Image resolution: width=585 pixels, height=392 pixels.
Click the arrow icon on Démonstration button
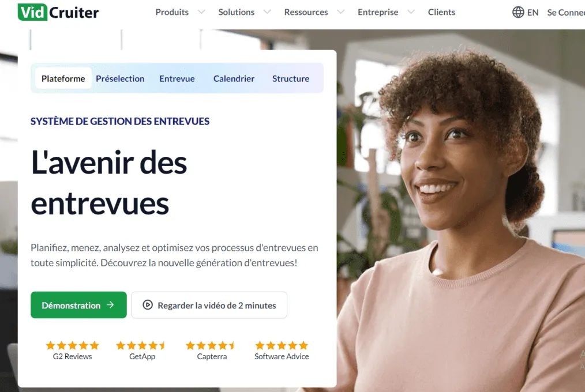tap(110, 305)
